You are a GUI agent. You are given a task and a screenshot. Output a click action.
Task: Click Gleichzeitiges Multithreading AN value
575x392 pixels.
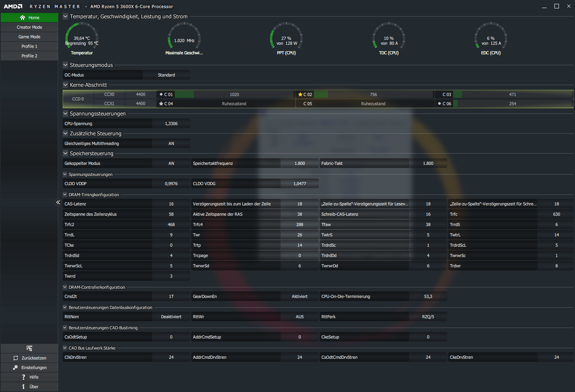[171, 143]
